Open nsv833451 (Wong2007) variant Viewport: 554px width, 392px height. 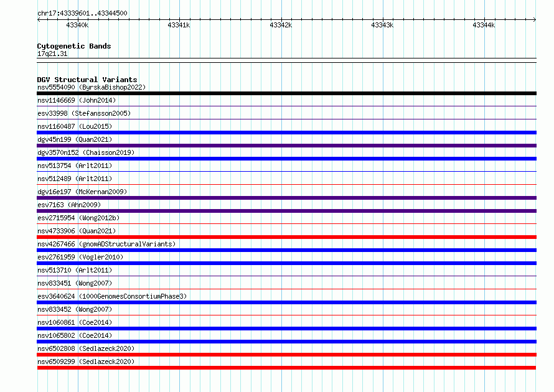75,283
